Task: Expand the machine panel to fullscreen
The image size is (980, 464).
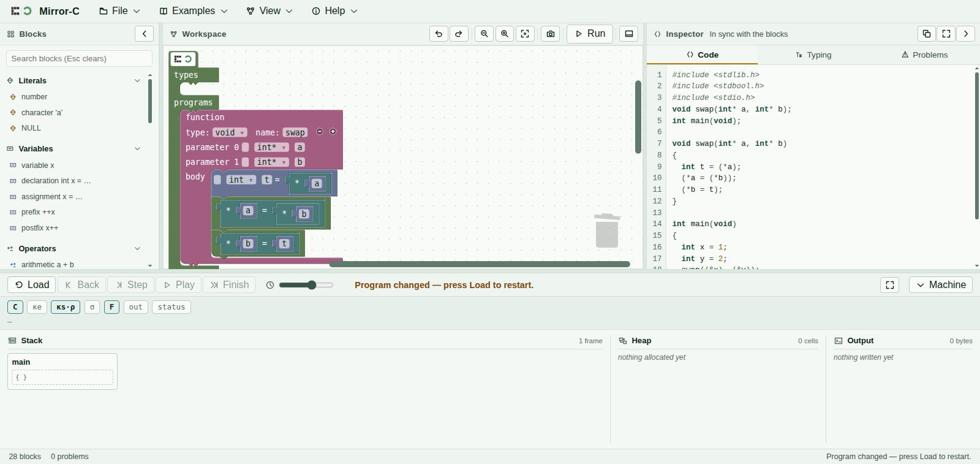Action: point(890,284)
